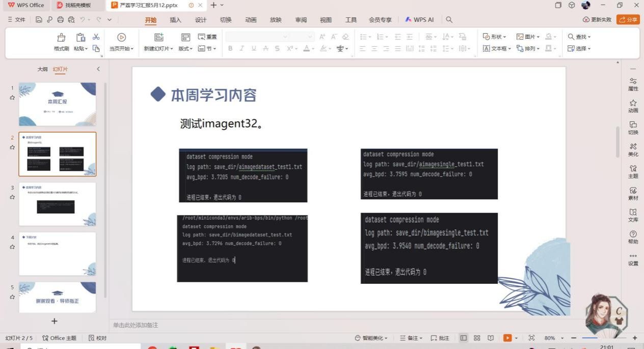Switch the panel to 幻灯片 slides view
This screenshot has height=349, width=644.
[60, 69]
